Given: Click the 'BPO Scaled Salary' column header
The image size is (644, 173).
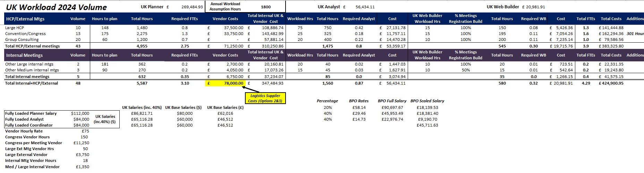Looking at the screenshot, I should click(427, 101).
